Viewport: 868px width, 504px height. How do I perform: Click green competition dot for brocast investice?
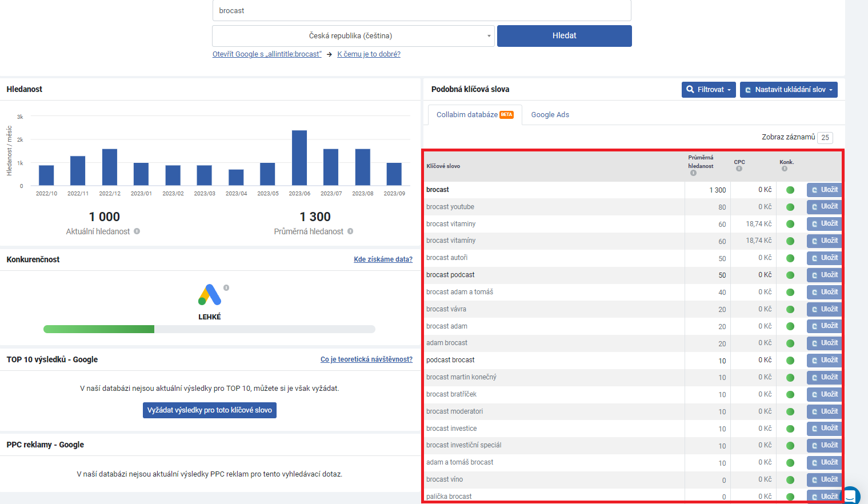[x=790, y=429]
